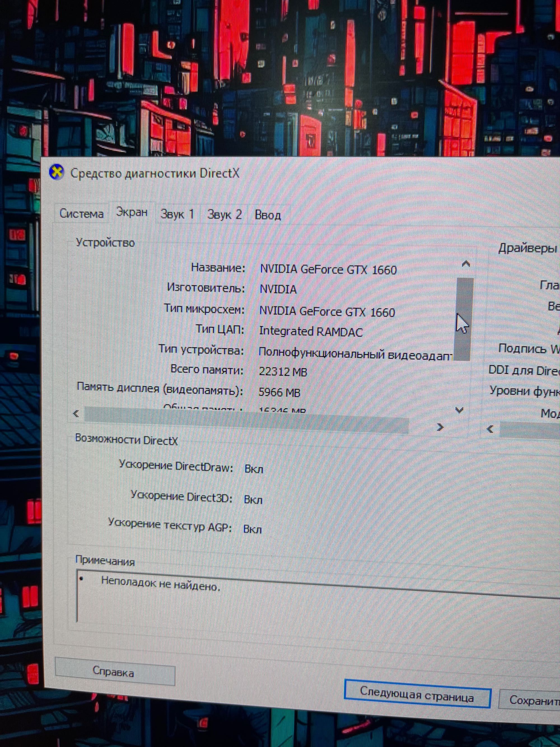Viewport: 560px width, 747px height.
Task: Click the drivers list scroll left arrow
Action: click(491, 429)
